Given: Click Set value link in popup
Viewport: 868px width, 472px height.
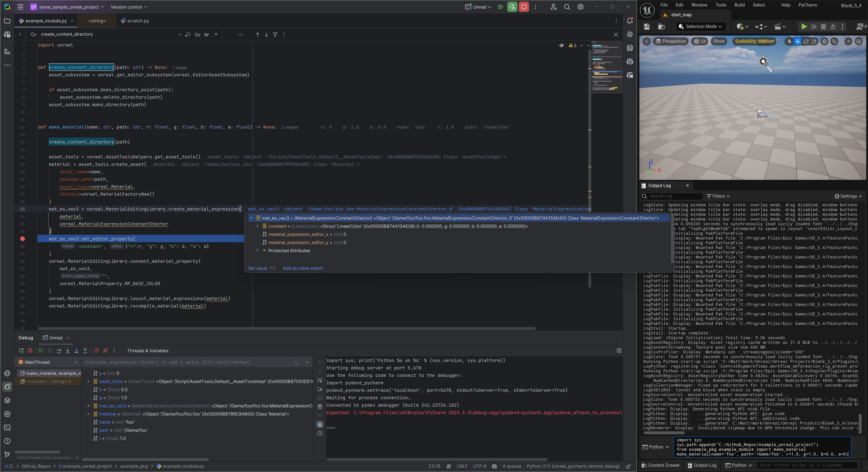Looking at the screenshot, I should tap(257, 268).
